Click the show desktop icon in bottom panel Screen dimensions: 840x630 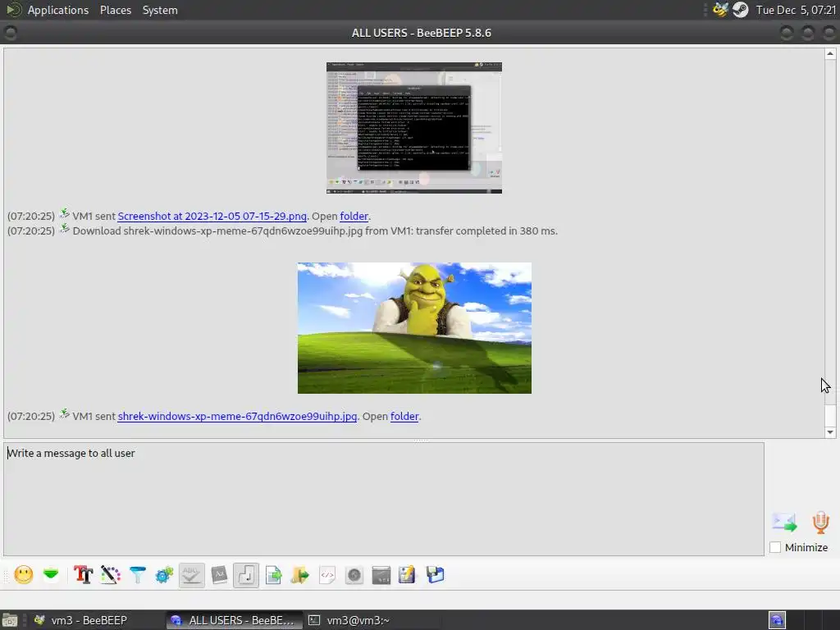[10, 620]
